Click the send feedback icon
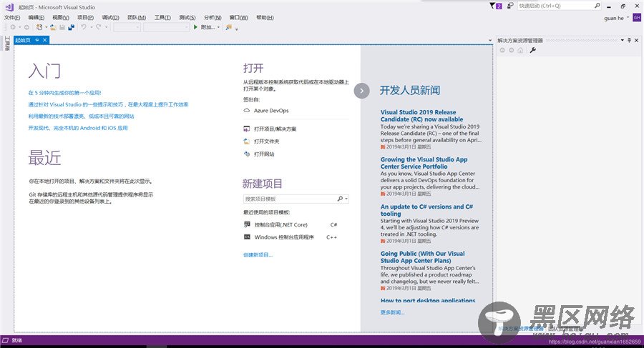Image resolution: width=644 pixels, height=348 pixels. (x=510, y=6)
